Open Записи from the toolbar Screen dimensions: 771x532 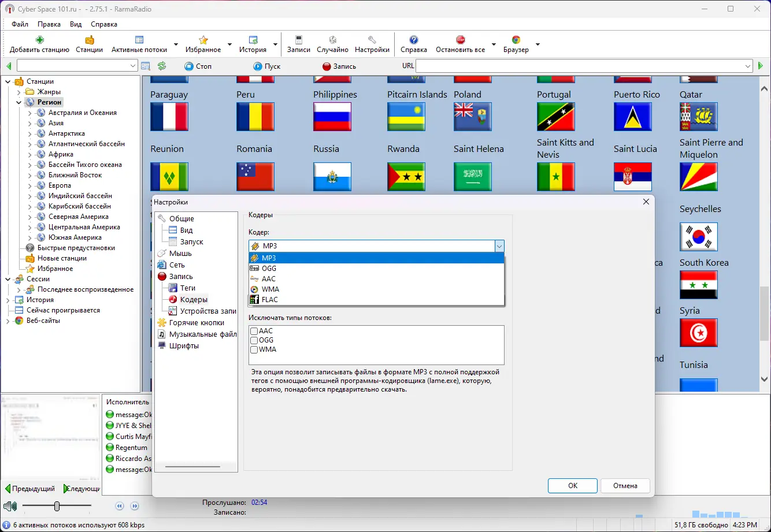[299, 44]
